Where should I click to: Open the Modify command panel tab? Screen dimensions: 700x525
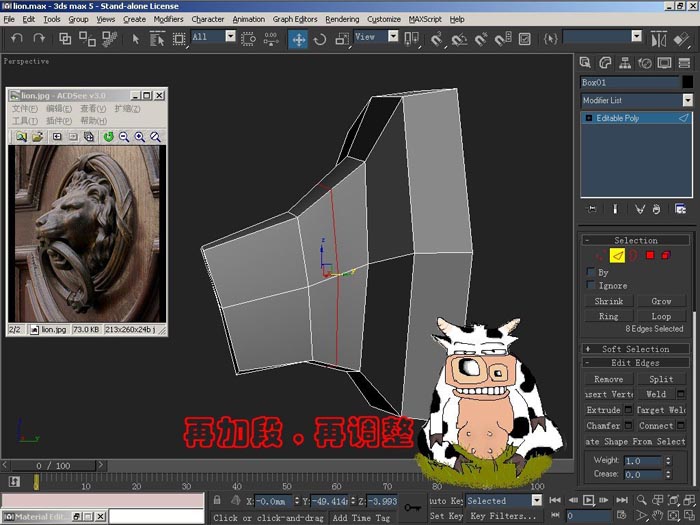pyautogui.click(x=605, y=63)
